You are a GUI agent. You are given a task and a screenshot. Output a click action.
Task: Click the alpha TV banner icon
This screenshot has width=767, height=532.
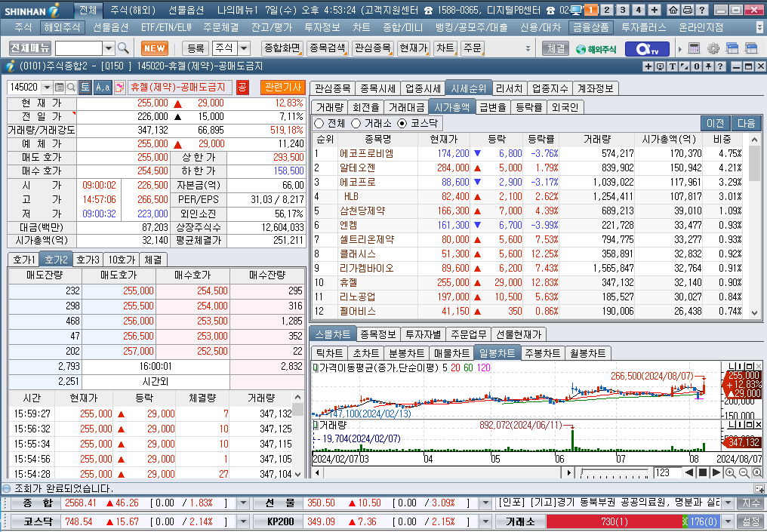(x=646, y=48)
